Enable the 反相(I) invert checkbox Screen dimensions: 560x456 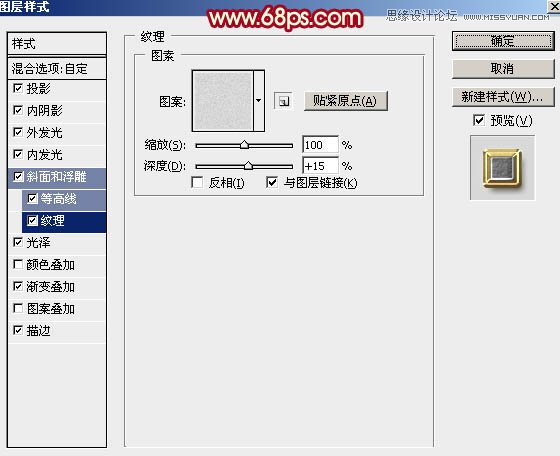click(x=197, y=182)
